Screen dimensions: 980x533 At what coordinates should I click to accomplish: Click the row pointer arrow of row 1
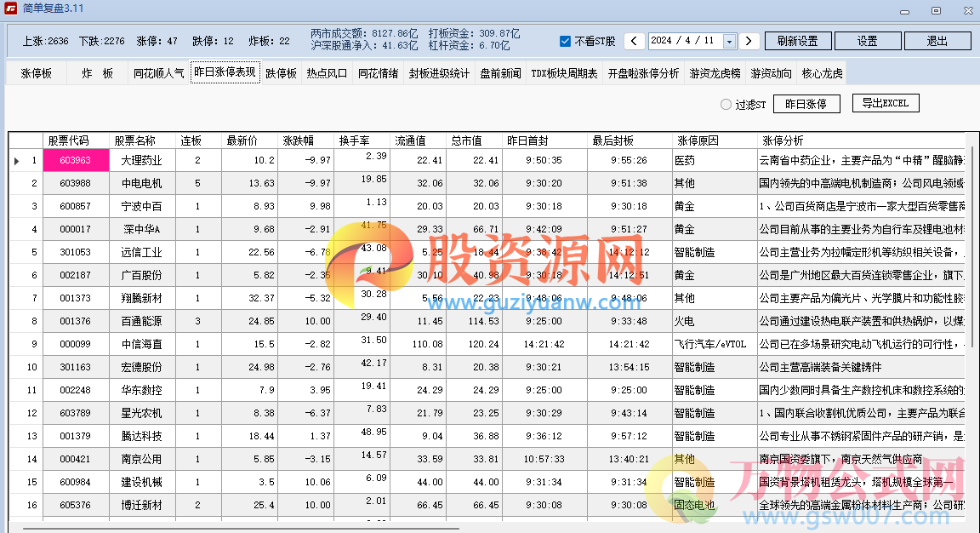(17, 160)
